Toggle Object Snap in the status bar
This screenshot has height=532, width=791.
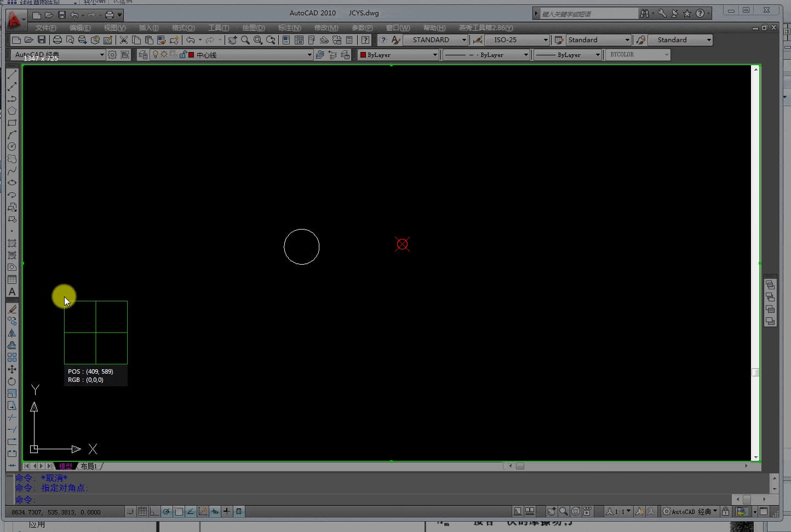tap(179, 512)
